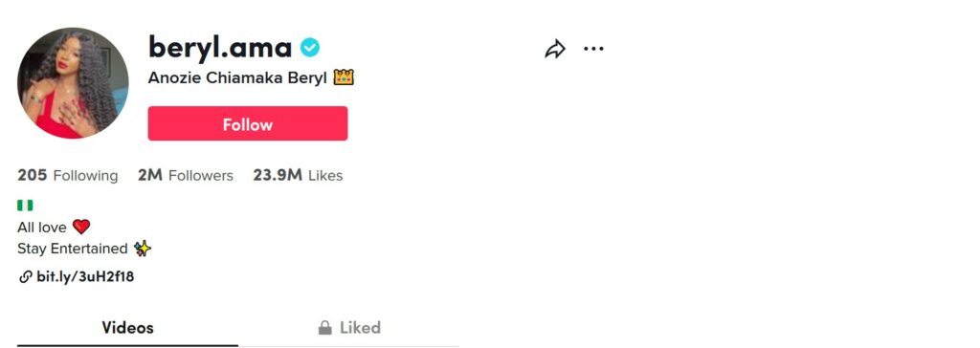This screenshot has height=348, width=980.
Task: Open the three-dot more options menu
Action: pyautogui.click(x=593, y=48)
